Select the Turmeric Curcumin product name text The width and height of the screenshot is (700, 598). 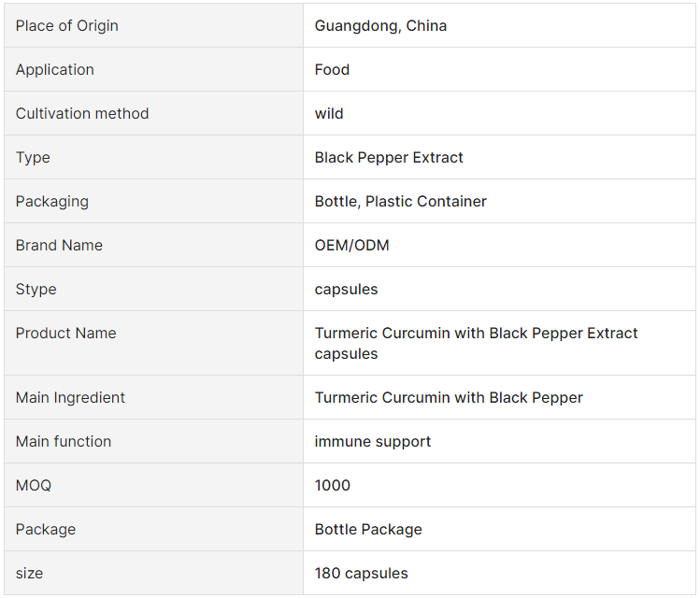click(x=476, y=343)
